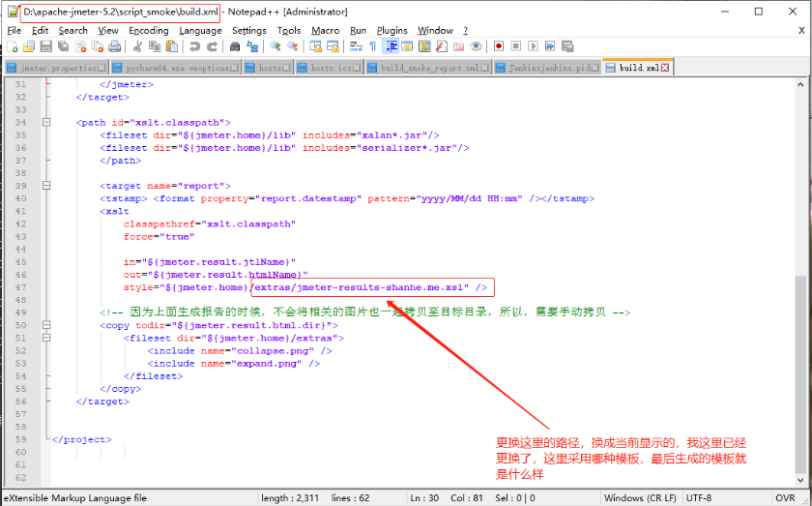812x506 pixels.
Task: Click the Zoom Out toolbar icon
Action: point(293,46)
